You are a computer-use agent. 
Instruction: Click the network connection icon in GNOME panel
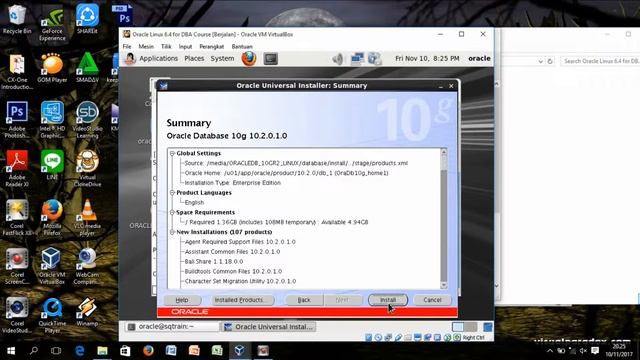coord(357,59)
